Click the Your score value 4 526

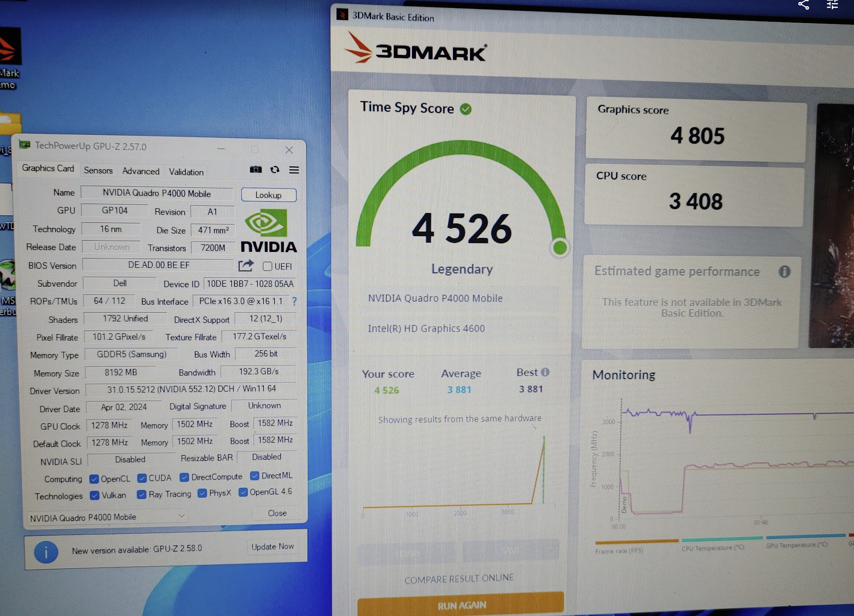pyautogui.click(x=387, y=390)
